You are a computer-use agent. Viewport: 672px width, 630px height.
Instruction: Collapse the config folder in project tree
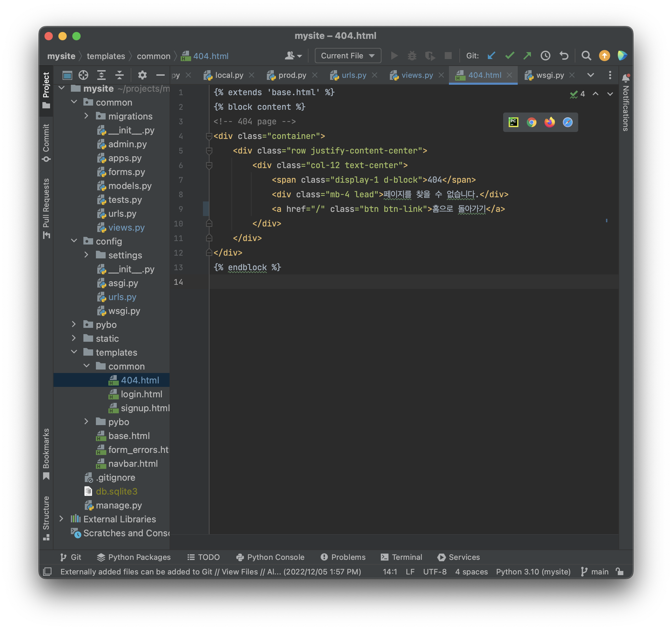(x=74, y=241)
